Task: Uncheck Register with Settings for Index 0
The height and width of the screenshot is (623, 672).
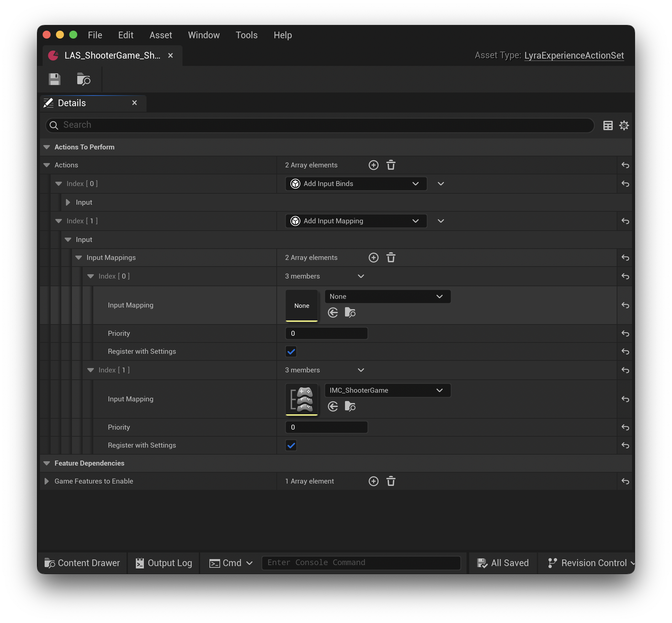Action: (291, 351)
